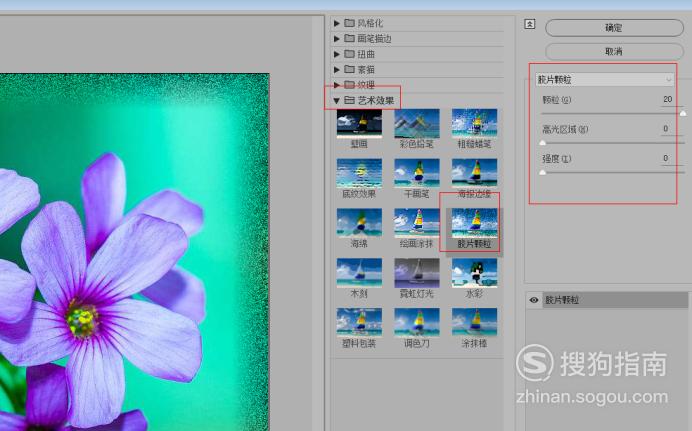Click the 确定 button
This screenshot has width=692, height=431.
pos(614,28)
